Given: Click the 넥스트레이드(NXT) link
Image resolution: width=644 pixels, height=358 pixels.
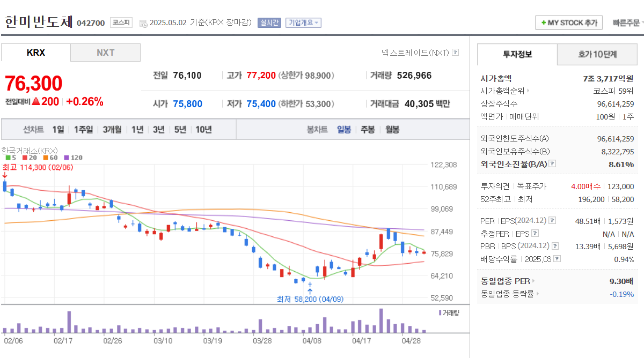Looking at the screenshot, I should click(x=415, y=53).
